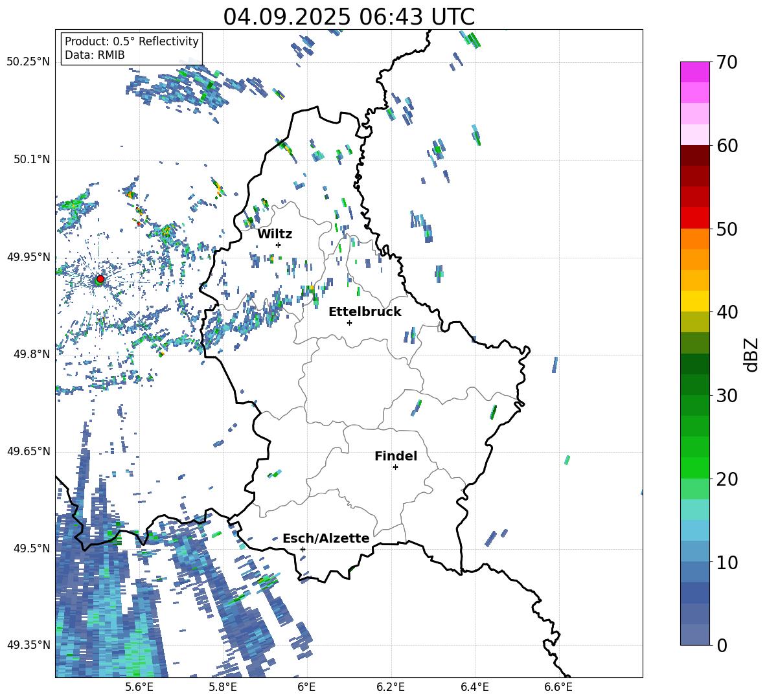The height and width of the screenshot is (700, 767).
Task: Click the 40 tick on colorbar
Action: tap(727, 312)
